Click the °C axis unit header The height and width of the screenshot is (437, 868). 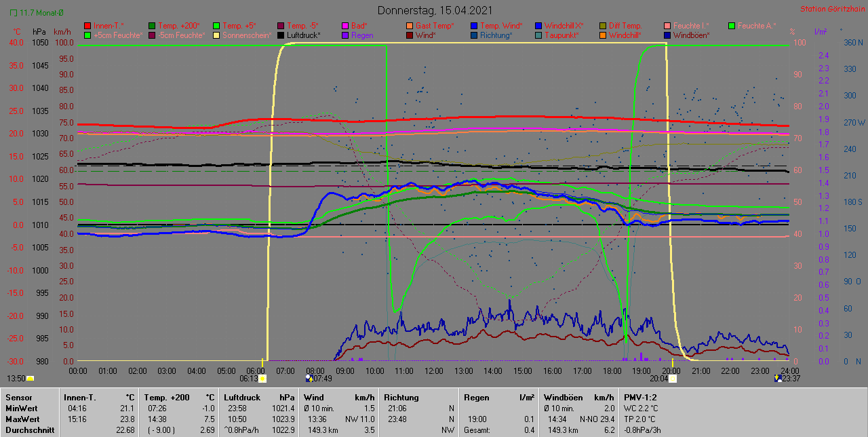(x=18, y=33)
